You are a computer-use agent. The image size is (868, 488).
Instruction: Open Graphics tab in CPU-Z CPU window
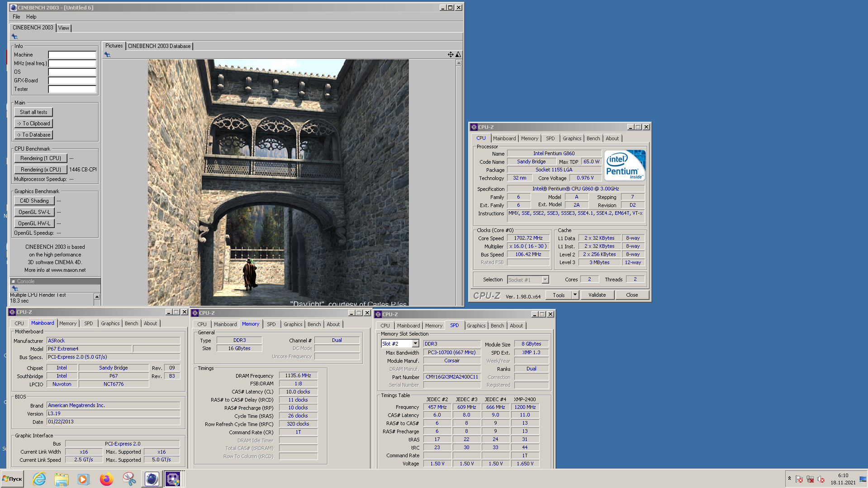(x=572, y=138)
